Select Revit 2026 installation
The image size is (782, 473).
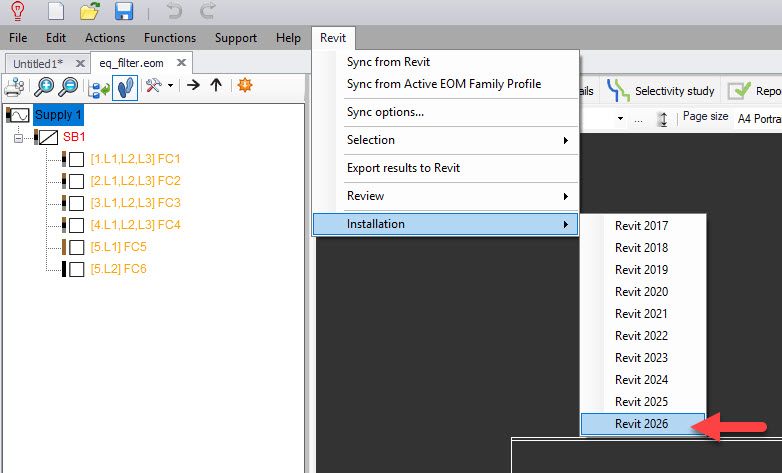[643, 424]
